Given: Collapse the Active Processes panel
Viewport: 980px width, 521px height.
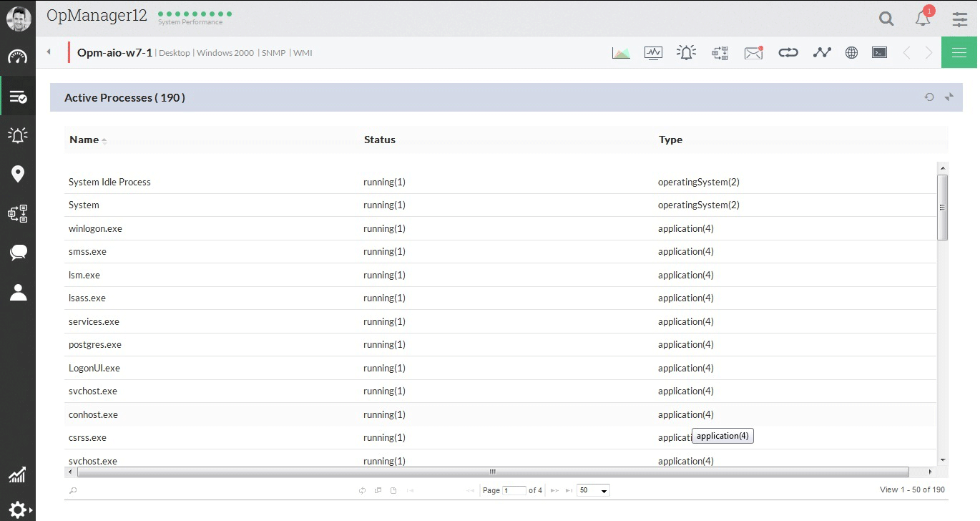Looking at the screenshot, I should click(x=949, y=97).
